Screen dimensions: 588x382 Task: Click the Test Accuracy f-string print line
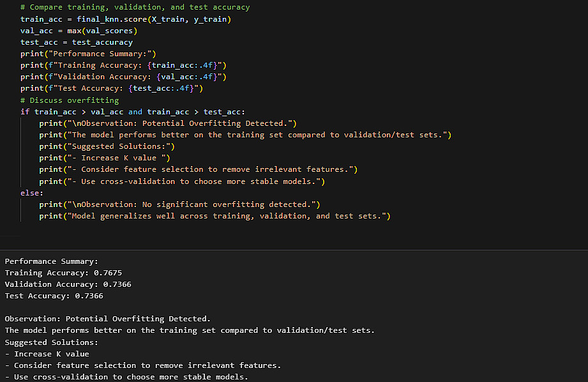click(111, 88)
